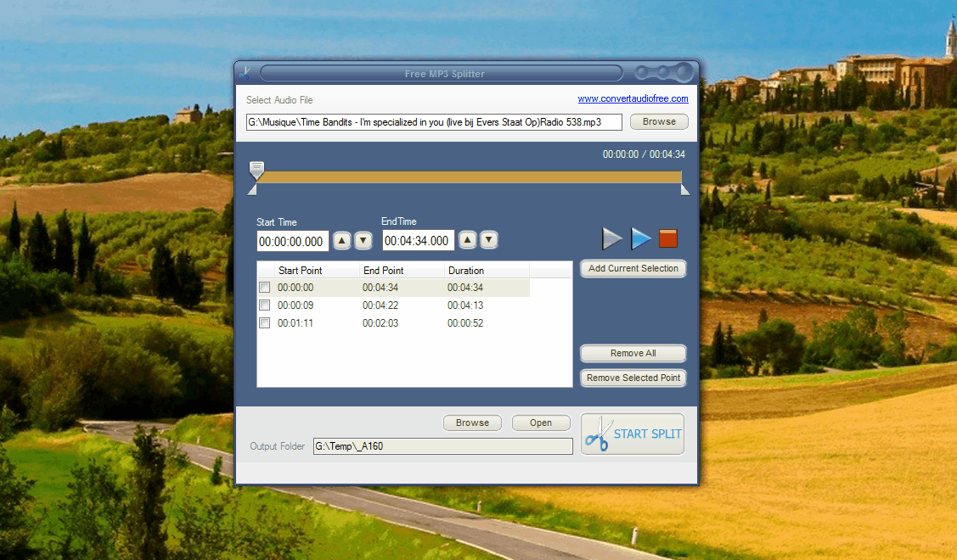Check the box for row 00:01:11

tap(264, 322)
